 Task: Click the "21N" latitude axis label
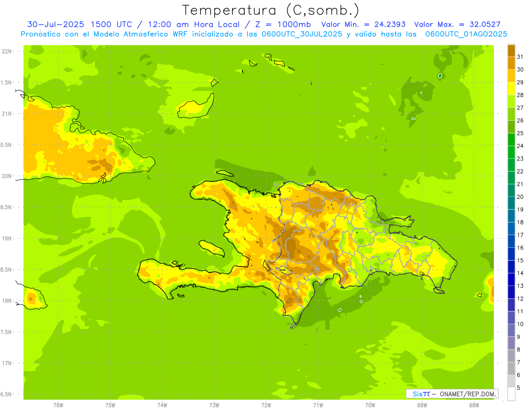pyautogui.click(x=7, y=114)
